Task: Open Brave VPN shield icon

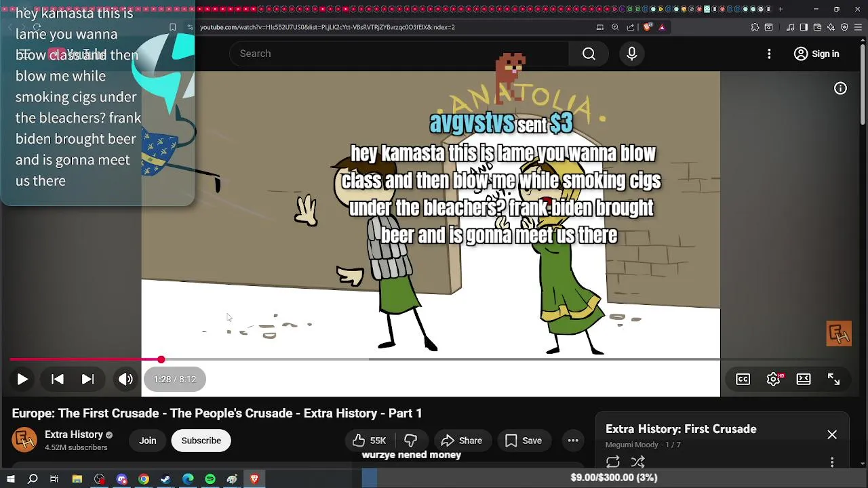Action: pyautogui.click(x=844, y=27)
